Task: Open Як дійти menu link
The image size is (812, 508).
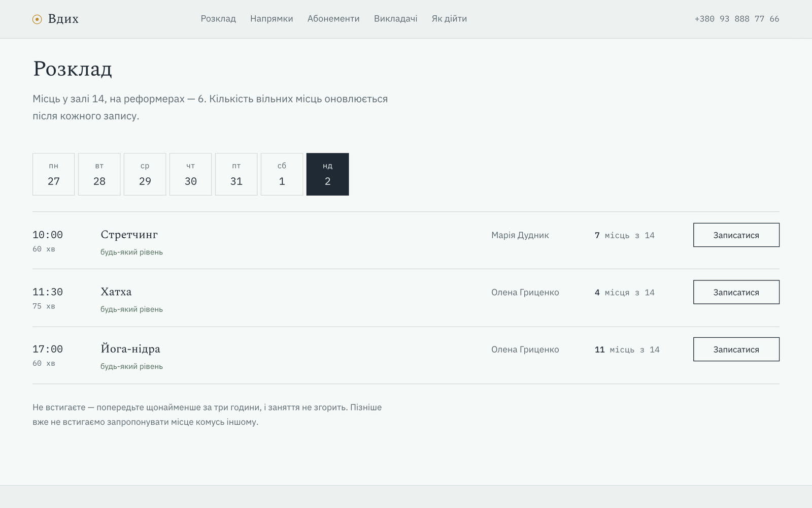Action: (449, 19)
